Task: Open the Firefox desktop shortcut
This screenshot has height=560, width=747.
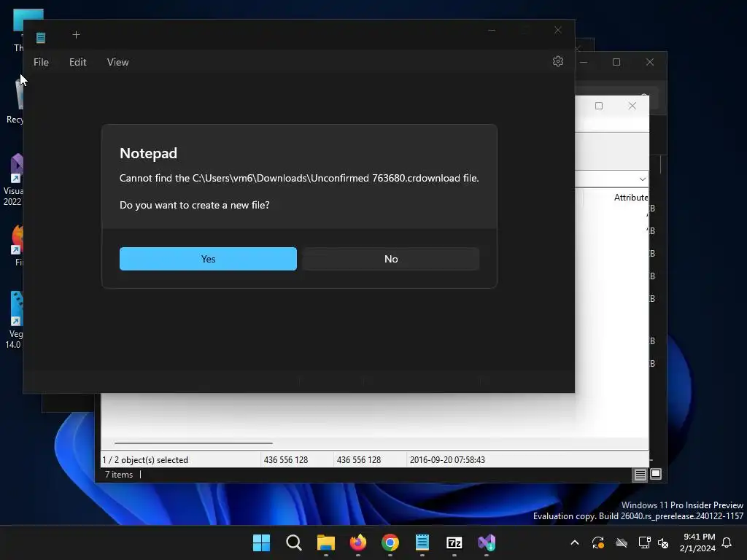Action: tap(18, 245)
